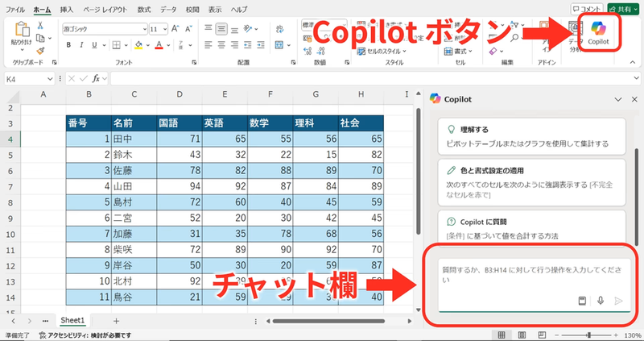Toggle Underline formatting
Viewport: 644px width, 341px height.
point(94,45)
